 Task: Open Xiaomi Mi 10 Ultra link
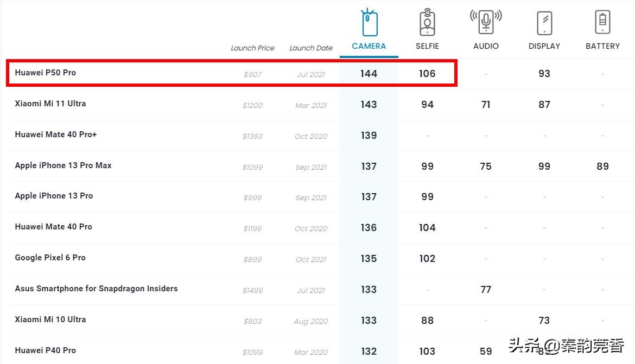click(x=50, y=320)
